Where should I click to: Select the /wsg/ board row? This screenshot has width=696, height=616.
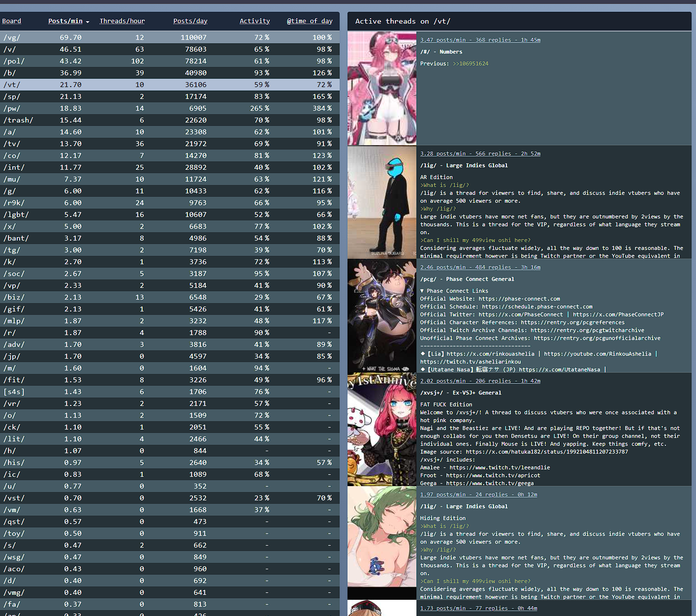coord(170,557)
